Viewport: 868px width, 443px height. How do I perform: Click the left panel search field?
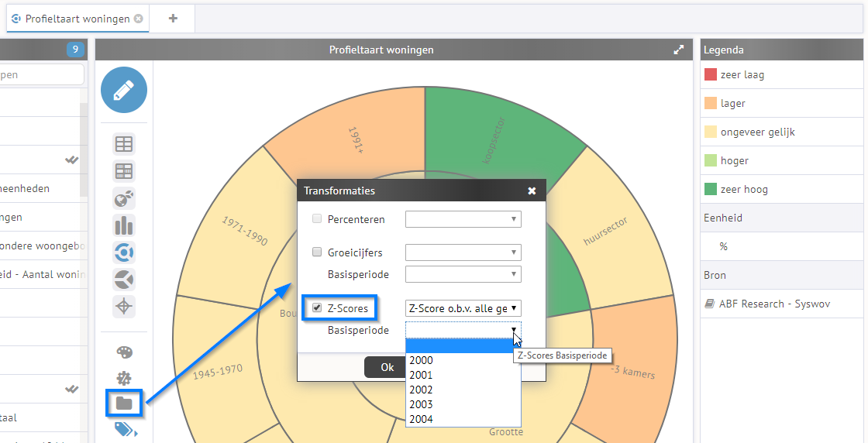pyautogui.click(x=42, y=74)
